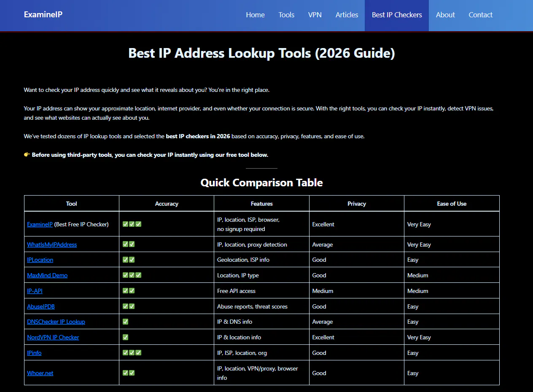The width and height of the screenshot is (533, 392).
Task: Click the Privacy column header
Action: click(x=357, y=204)
